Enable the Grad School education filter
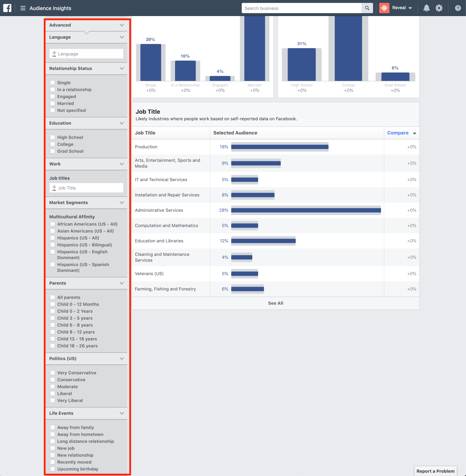Viewport: 466px width, 476px height. pyautogui.click(x=52, y=151)
